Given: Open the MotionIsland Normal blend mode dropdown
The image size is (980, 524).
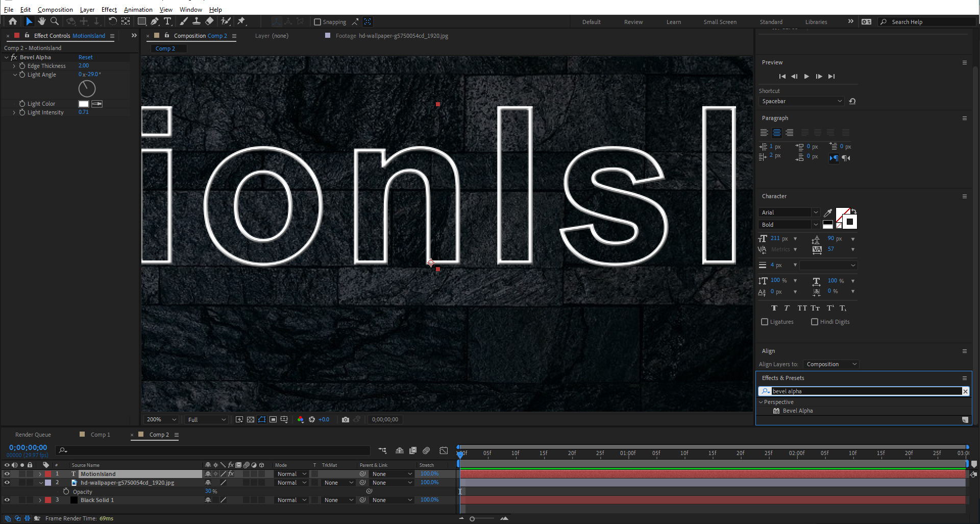Looking at the screenshot, I should click(291, 474).
